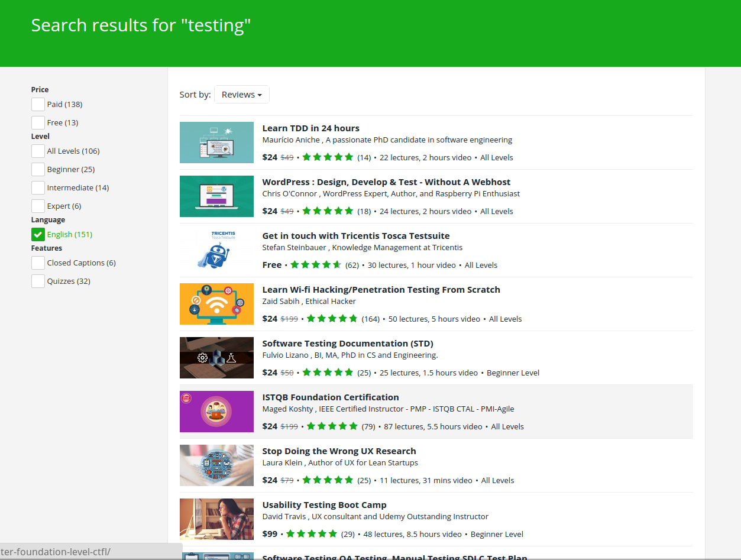
Task: Click the (164) review count
Action: click(x=370, y=319)
